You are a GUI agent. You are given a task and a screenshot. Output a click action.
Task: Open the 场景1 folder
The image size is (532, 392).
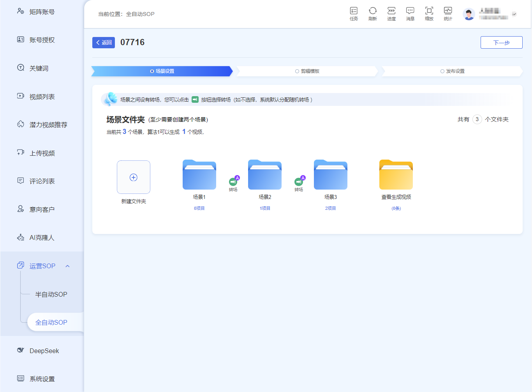point(199,175)
